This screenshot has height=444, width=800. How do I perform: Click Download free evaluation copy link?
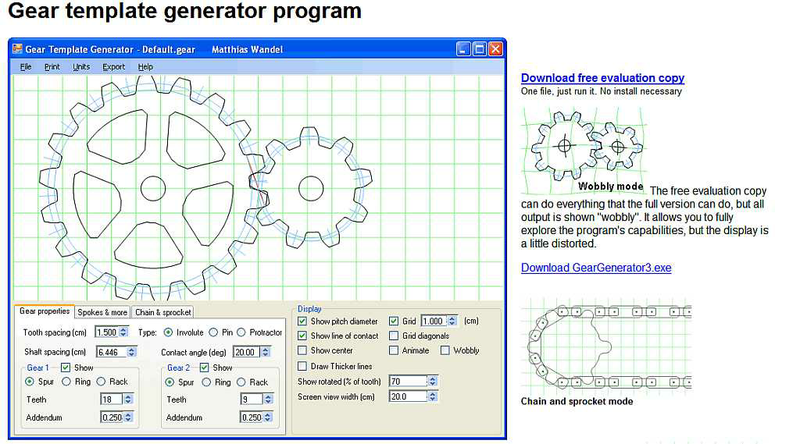602,78
